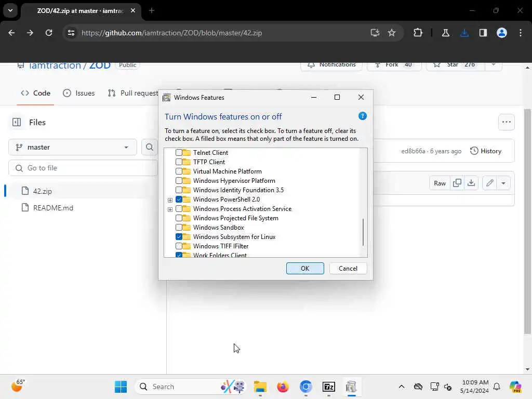Click the browser back arrow
The image size is (532, 399).
pyautogui.click(x=11, y=33)
